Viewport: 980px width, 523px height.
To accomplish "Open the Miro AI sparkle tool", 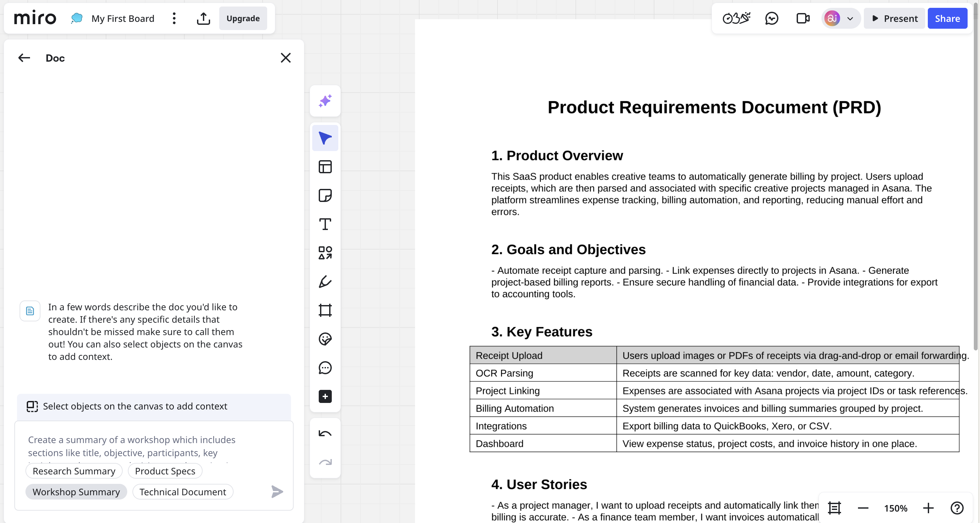I will 325,101.
